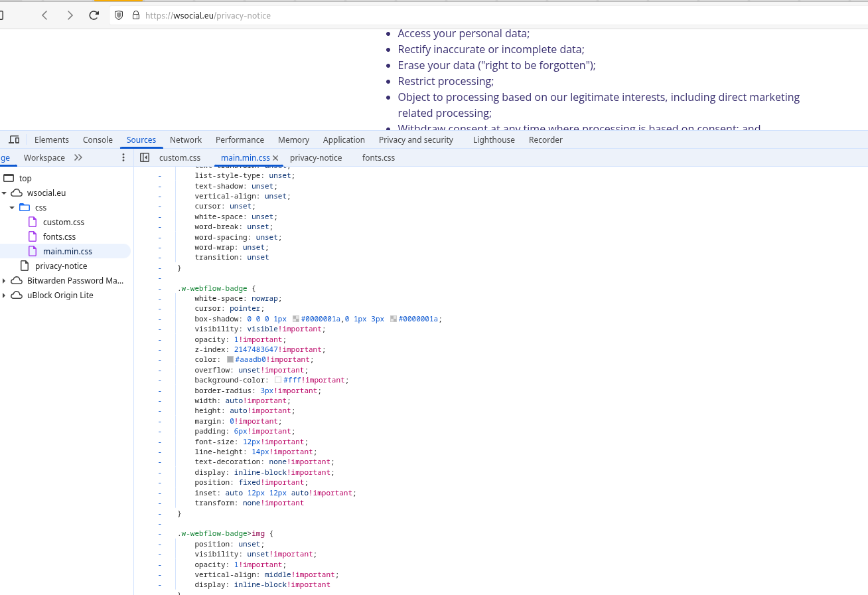The width and height of the screenshot is (868, 595).
Task: Switch to the Network panel tab
Action: 185,139
